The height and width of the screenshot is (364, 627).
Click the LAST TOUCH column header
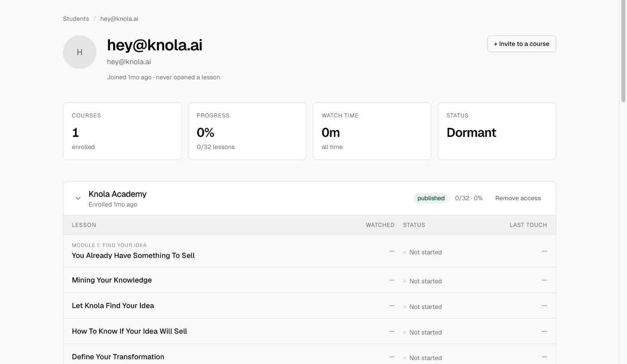coord(528,225)
